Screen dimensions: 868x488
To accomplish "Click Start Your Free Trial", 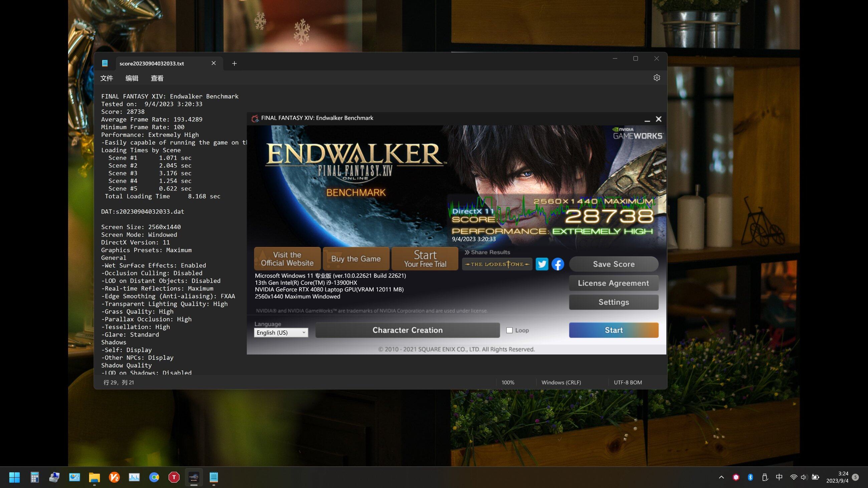I will 425,259.
